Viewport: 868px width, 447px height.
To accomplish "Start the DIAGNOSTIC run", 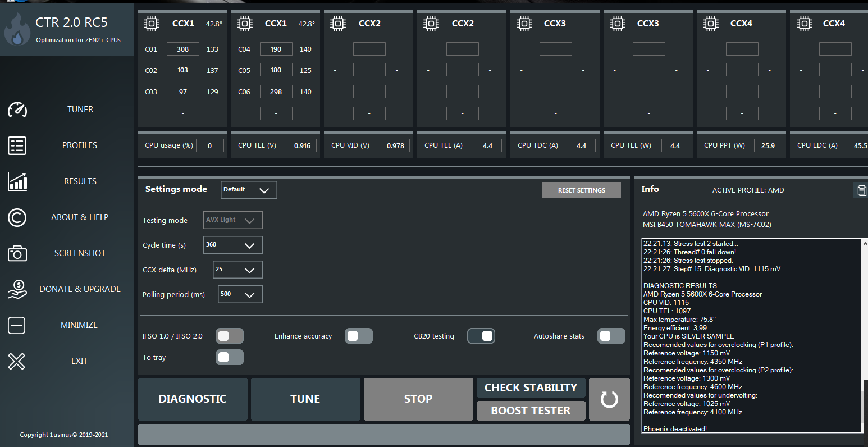I will tap(193, 399).
